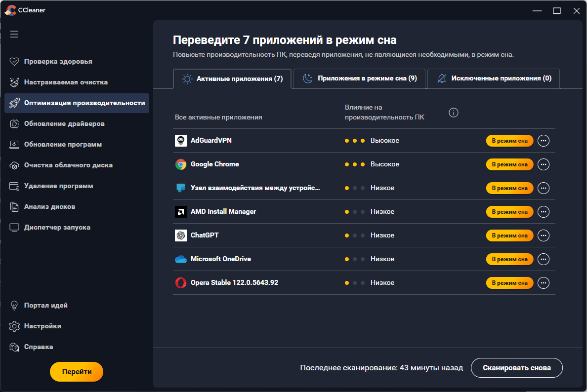Screen dimensions: 587x392
Task: Switch to sleeping applications tab
Action: [360, 78]
